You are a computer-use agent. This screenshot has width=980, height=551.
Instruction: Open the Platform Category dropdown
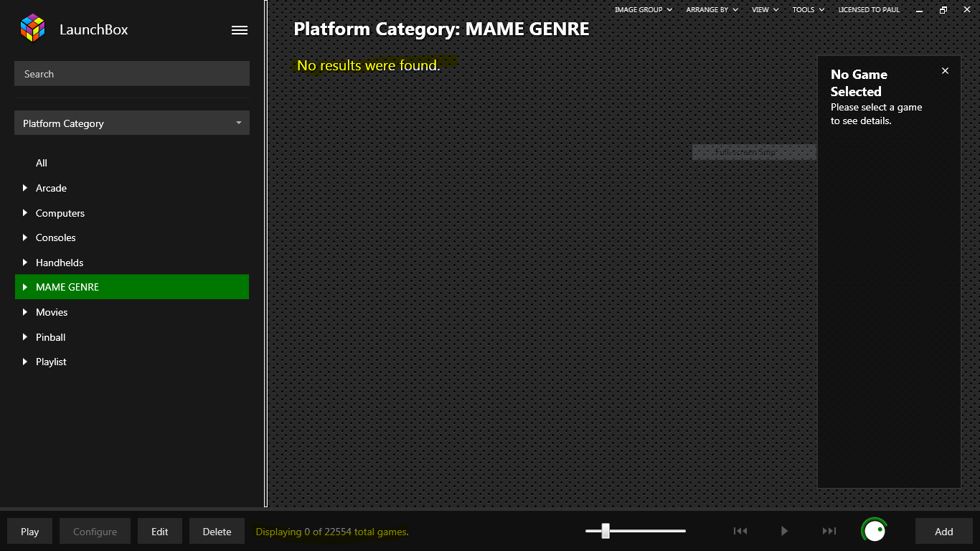point(132,123)
